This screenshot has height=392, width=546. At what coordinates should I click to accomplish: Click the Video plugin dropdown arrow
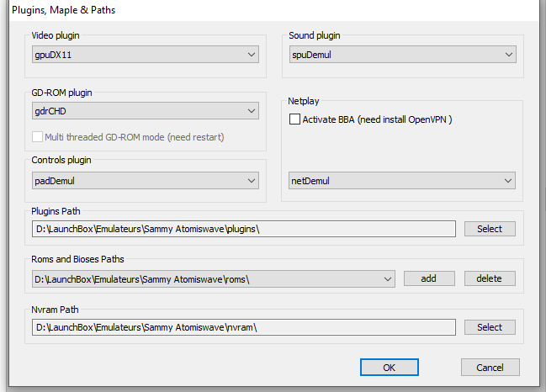(252, 55)
